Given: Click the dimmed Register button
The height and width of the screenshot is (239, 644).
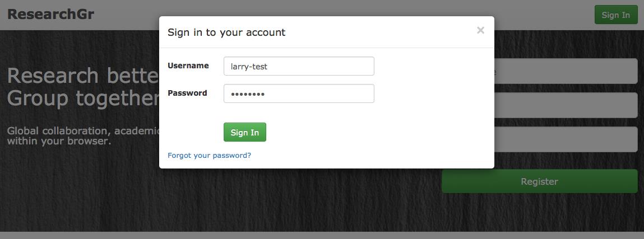Looking at the screenshot, I should click(539, 181).
